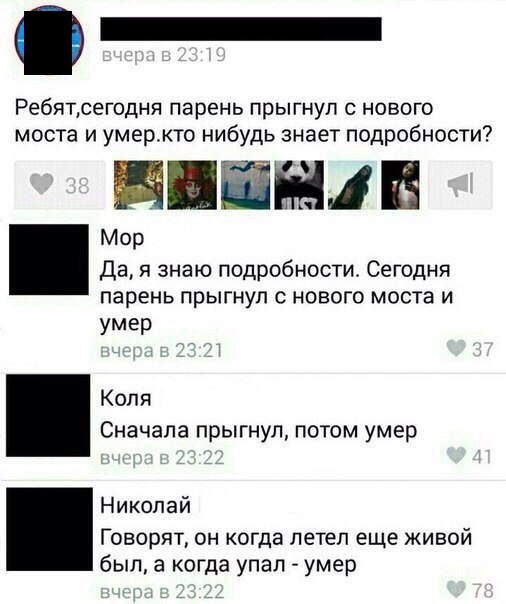Open commenter Николай's profile name
Screen dimensions: 506x604
(146, 505)
